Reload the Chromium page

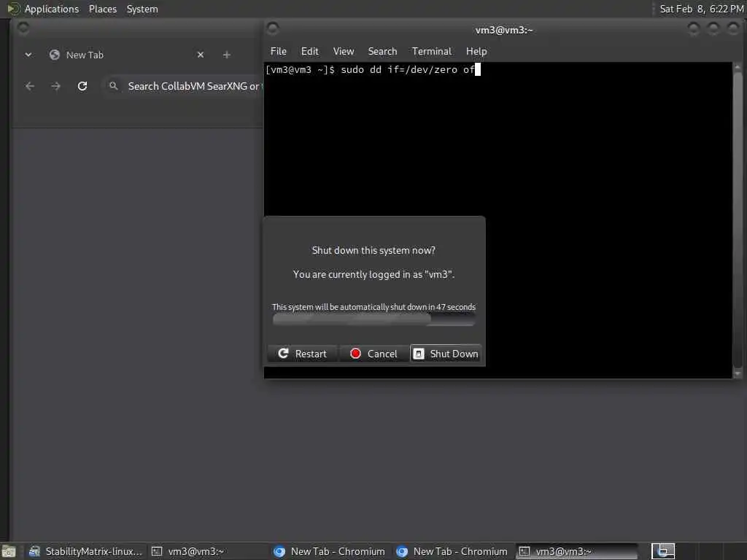(x=82, y=86)
